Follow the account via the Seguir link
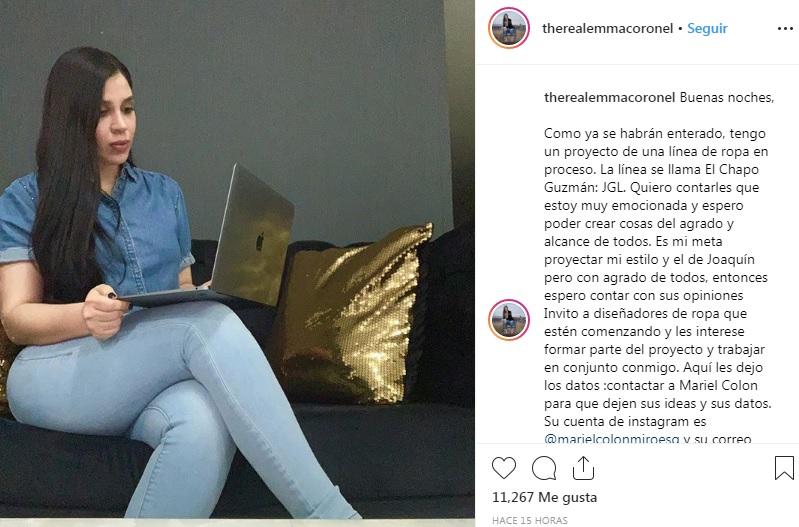The width and height of the screenshot is (799, 527). tap(707, 29)
